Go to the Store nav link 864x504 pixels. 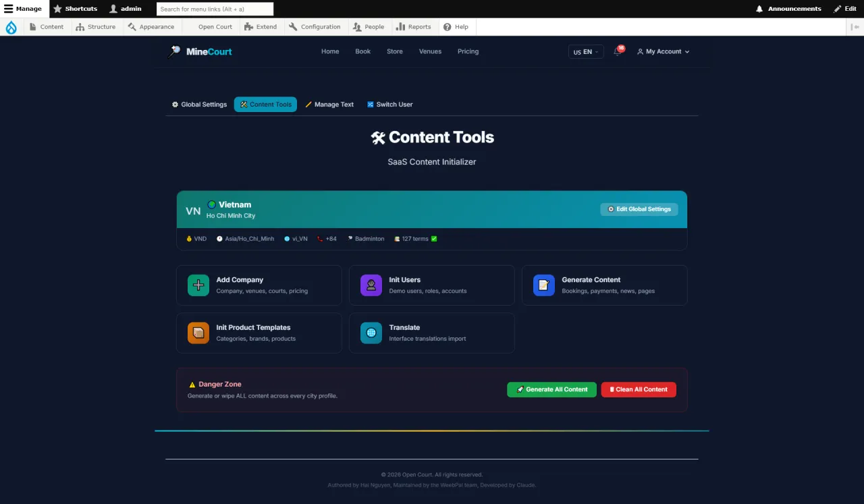point(395,51)
